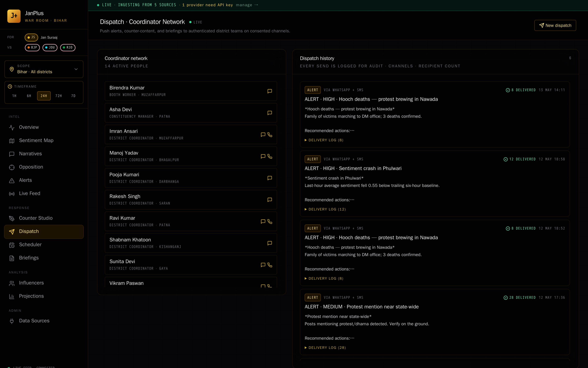Viewport: 588px width, 368px height.
Task: Open the 13 May Nawada hooch alert title
Action: [x=371, y=99]
